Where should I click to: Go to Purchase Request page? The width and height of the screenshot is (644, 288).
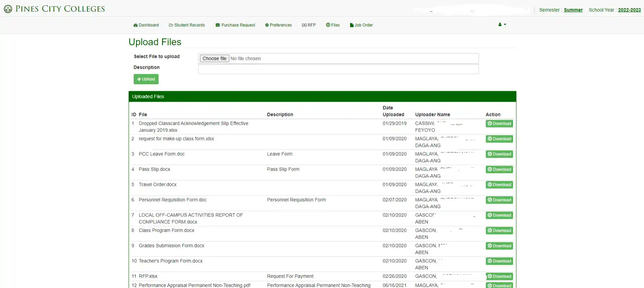[x=235, y=25]
